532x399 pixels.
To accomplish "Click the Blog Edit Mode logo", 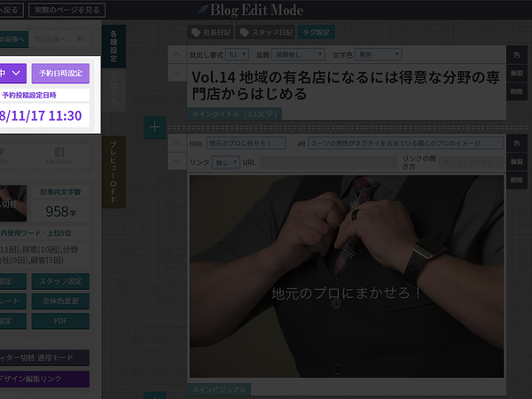I will click(x=250, y=10).
